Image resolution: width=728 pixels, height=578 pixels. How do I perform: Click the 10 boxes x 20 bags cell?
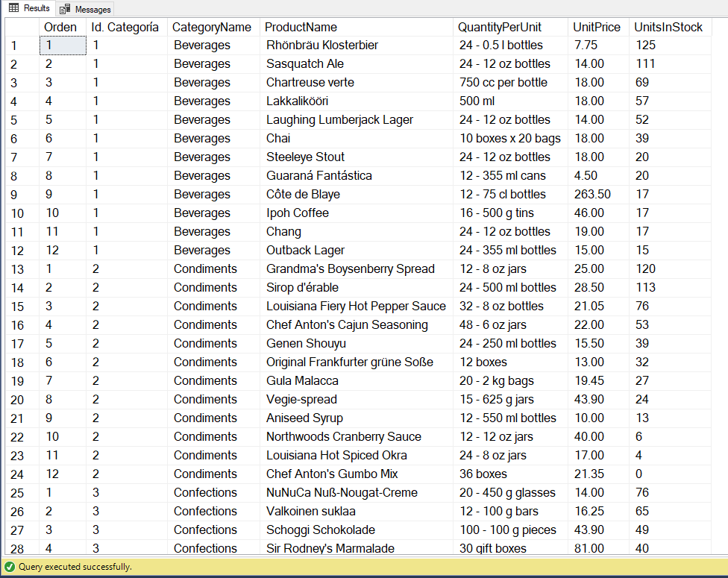click(x=510, y=139)
